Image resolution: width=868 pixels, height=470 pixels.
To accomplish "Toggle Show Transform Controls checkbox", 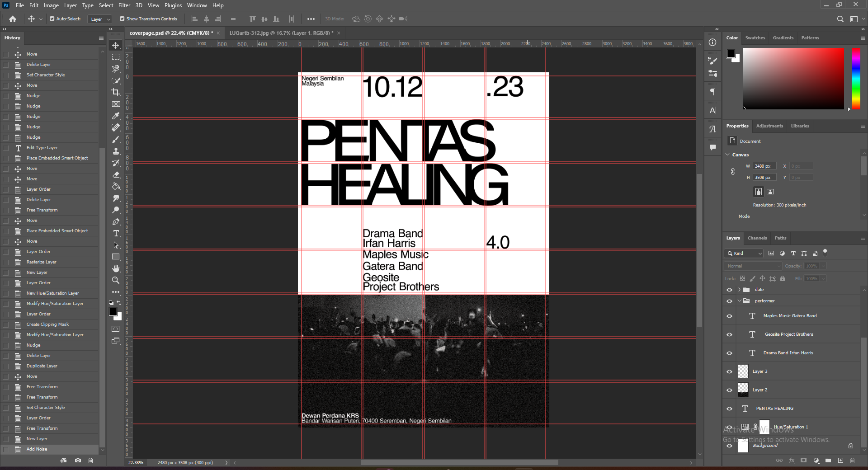I will (122, 19).
